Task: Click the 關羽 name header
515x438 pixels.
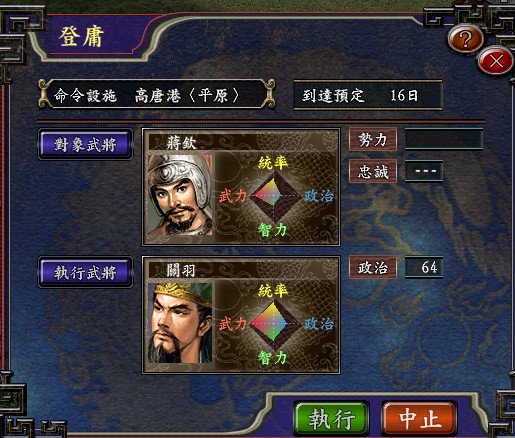Action: click(181, 271)
